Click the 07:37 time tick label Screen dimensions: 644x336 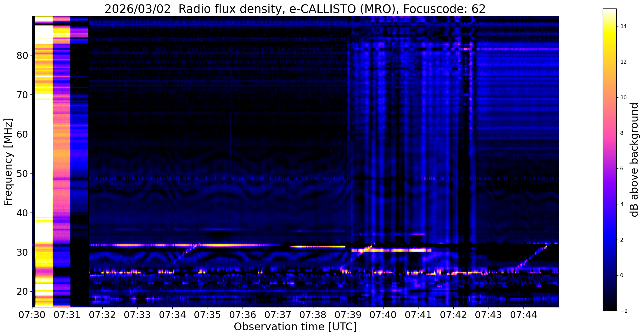coord(278,314)
